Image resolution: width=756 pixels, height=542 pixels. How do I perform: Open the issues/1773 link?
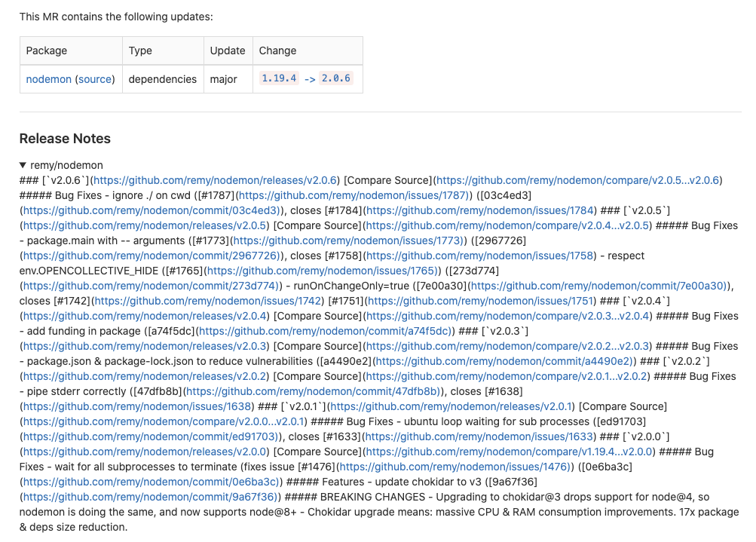(x=347, y=240)
